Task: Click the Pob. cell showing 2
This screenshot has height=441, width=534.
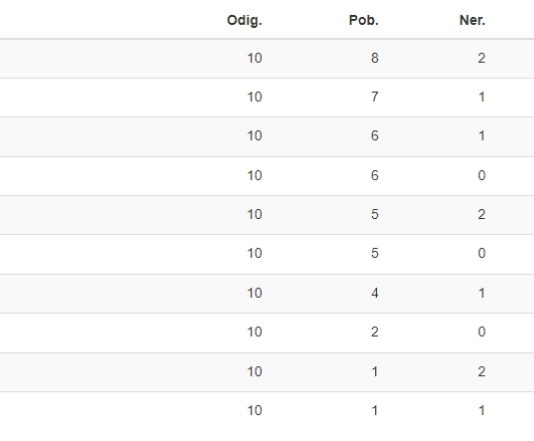Action: tap(375, 332)
